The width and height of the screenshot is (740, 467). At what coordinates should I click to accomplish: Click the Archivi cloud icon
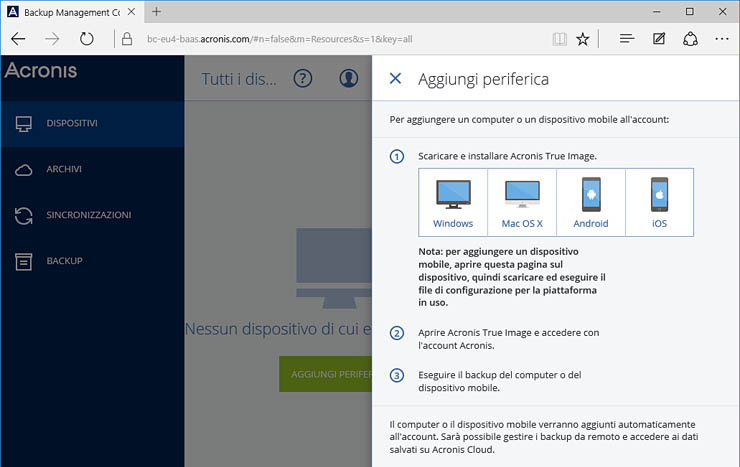[24, 170]
